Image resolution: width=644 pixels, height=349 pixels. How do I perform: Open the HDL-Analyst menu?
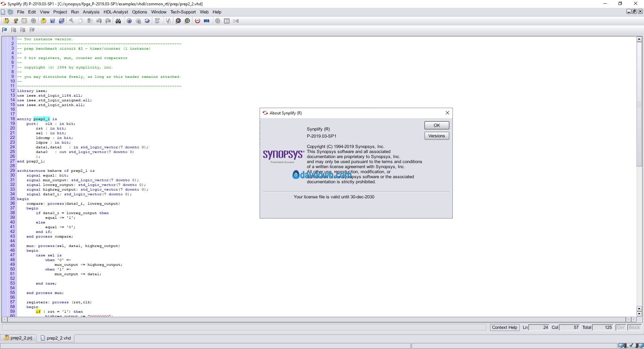tap(116, 12)
